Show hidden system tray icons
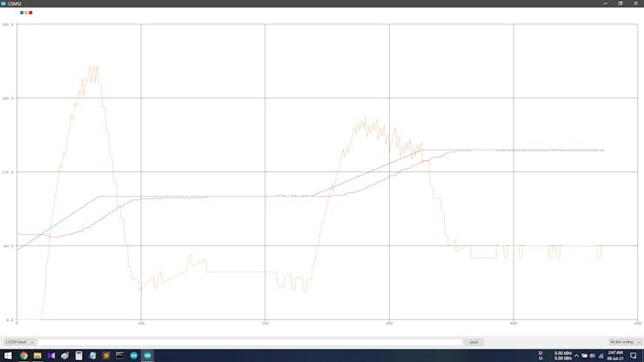This screenshot has width=644, height=362. tap(576, 356)
